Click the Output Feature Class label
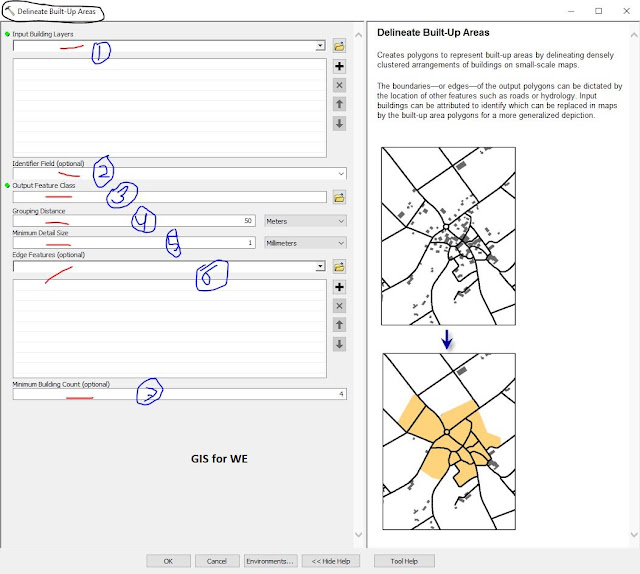This screenshot has height=574, width=640. tap(44, 185)
